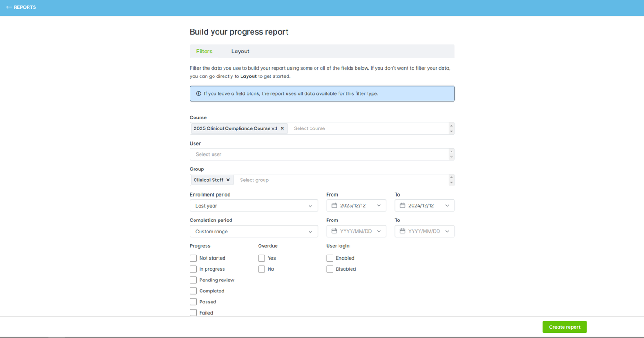Remove the 2025 Clinical Compliance Course tag
The image size is (644, 338).
click(282, 128)
